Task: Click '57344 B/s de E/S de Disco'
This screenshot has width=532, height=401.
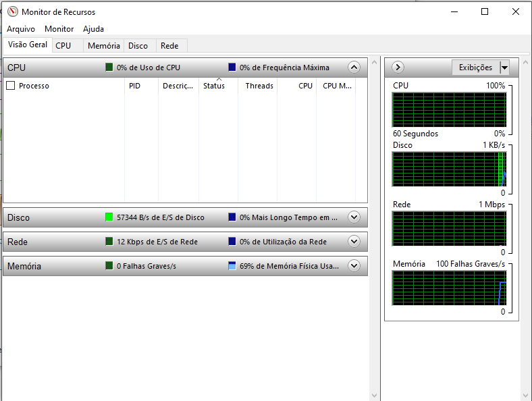Action: coord(161,217)
